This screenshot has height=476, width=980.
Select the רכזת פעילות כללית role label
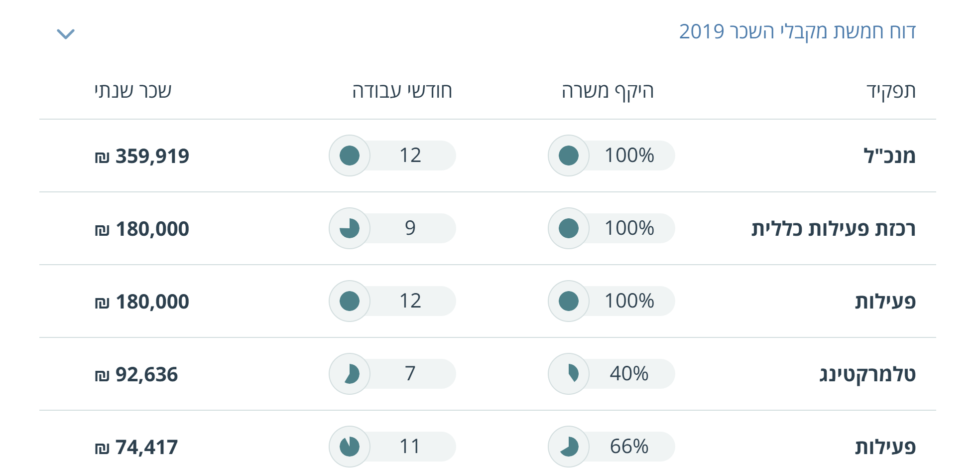[833, 229]
